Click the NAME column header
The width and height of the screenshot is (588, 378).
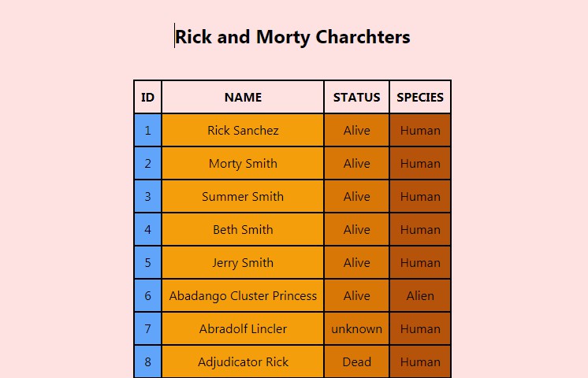click(243, 98)
